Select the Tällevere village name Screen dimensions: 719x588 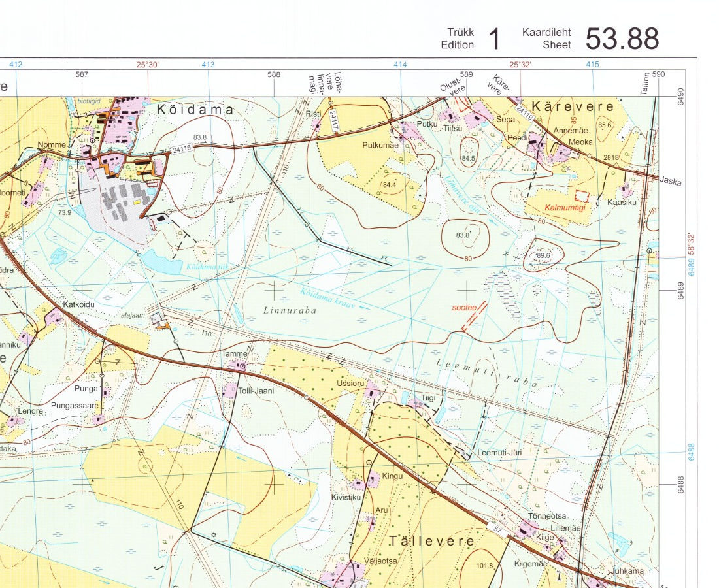431,541
